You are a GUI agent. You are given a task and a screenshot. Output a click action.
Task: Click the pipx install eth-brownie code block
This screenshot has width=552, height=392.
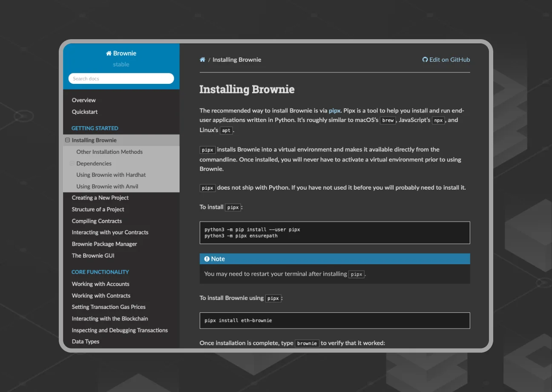[x=335, y=320]
